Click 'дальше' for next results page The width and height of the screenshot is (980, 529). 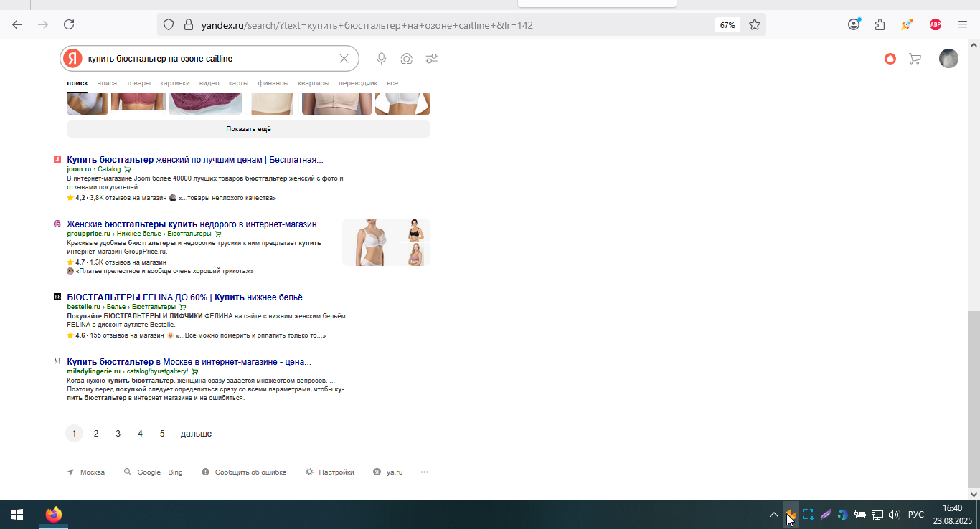[196, 434]
